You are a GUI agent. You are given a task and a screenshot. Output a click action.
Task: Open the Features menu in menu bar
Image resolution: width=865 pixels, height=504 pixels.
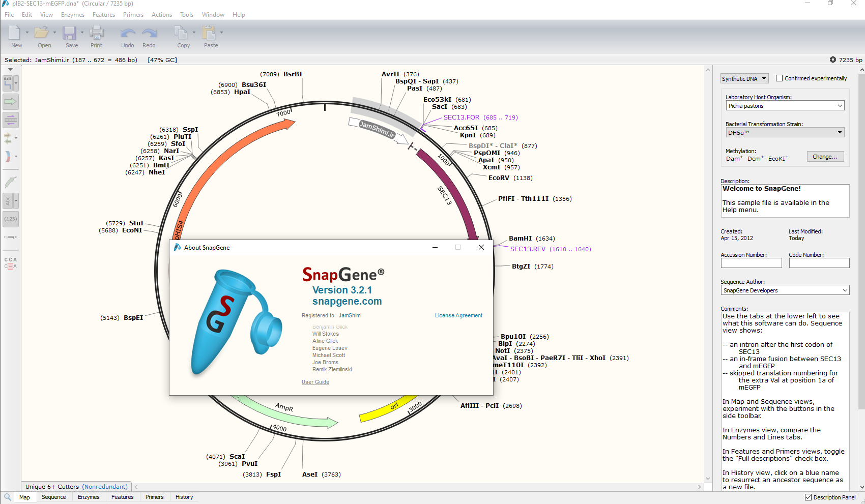pyautogui.click(x=104, y=15)
